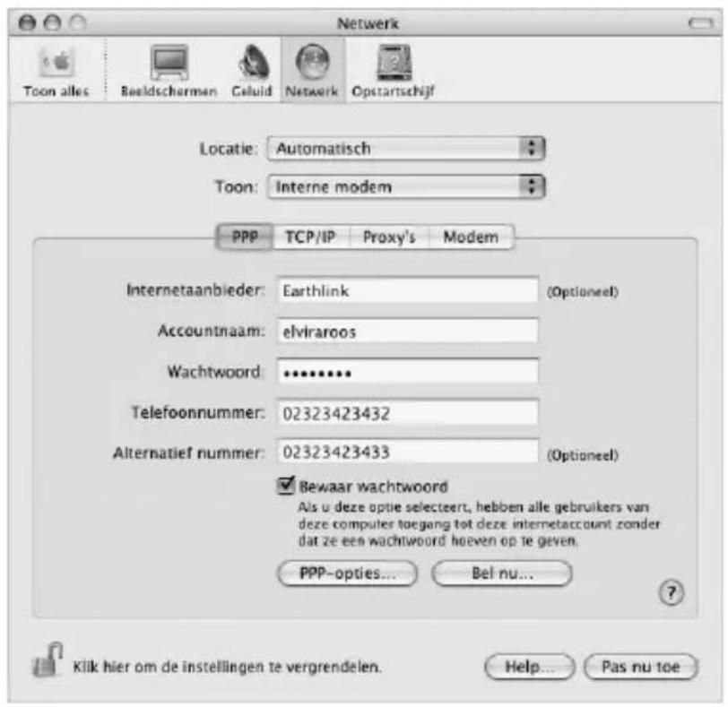Click the Telefoonnummer field 02323423432
Screen dimensions: 728x707
pos(408,412)
